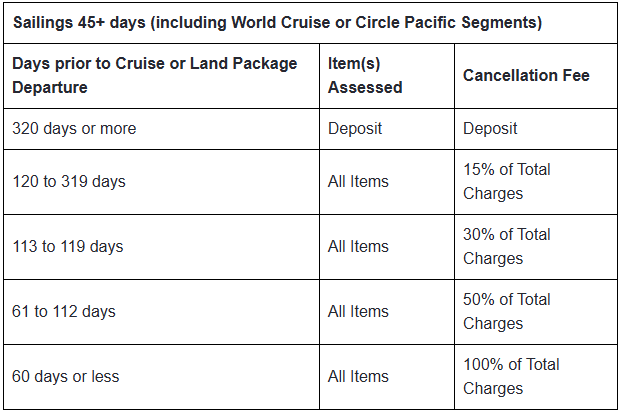Select the '15% of Total Charges' cell
This screenshot has height=410, width=619.
pos(507,181)
